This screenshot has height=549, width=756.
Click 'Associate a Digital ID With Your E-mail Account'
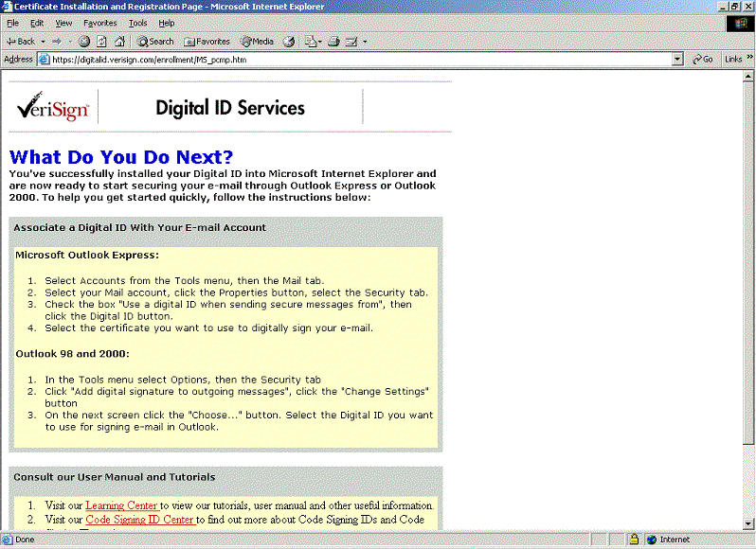(x=140, y=227)
